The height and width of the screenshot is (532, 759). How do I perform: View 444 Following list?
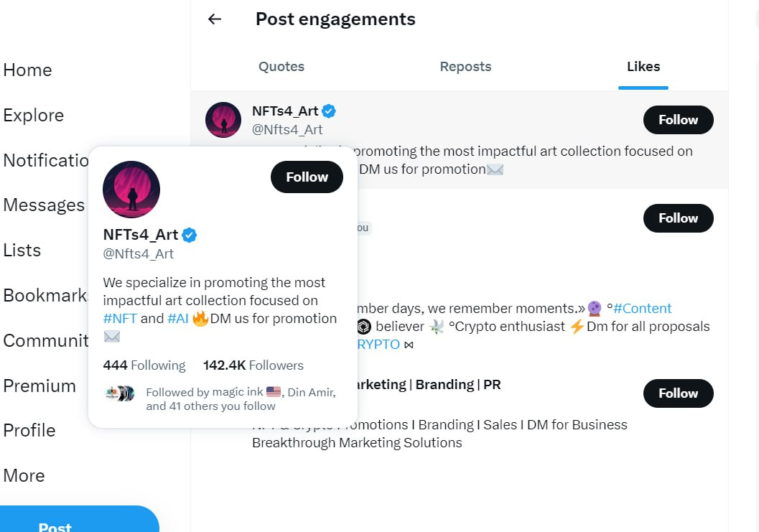click(x=144, y=365)
